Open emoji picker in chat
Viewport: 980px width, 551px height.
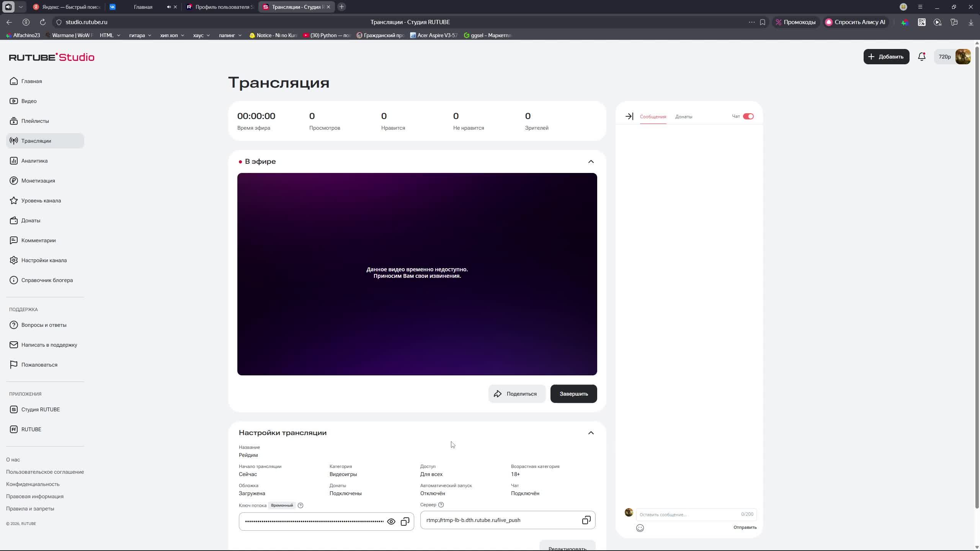click(x=640, y=528)
